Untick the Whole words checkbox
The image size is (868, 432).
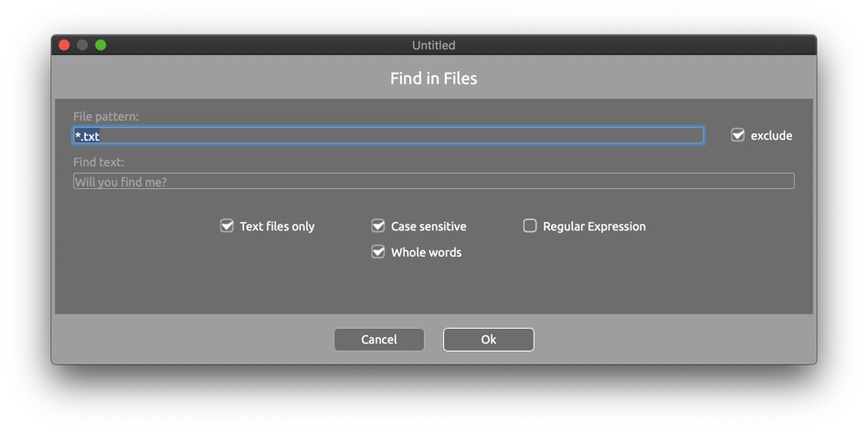(x=378, y=252)
